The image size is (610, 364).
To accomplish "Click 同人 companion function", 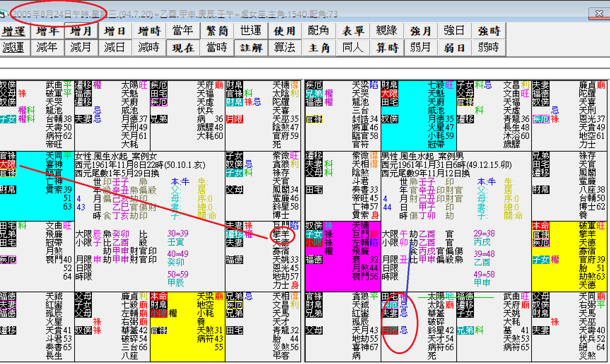I will tap(353, 48).
